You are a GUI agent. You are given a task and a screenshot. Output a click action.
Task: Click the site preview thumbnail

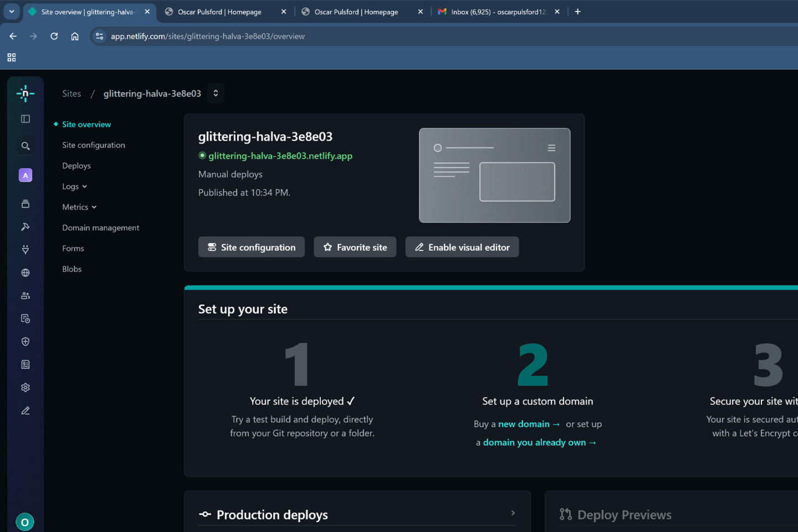coord(495,175)
